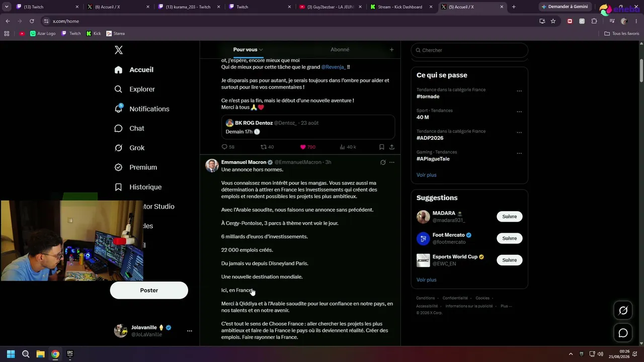
Task: Open Chrome tab search dropdown
Action: (7, 7)
